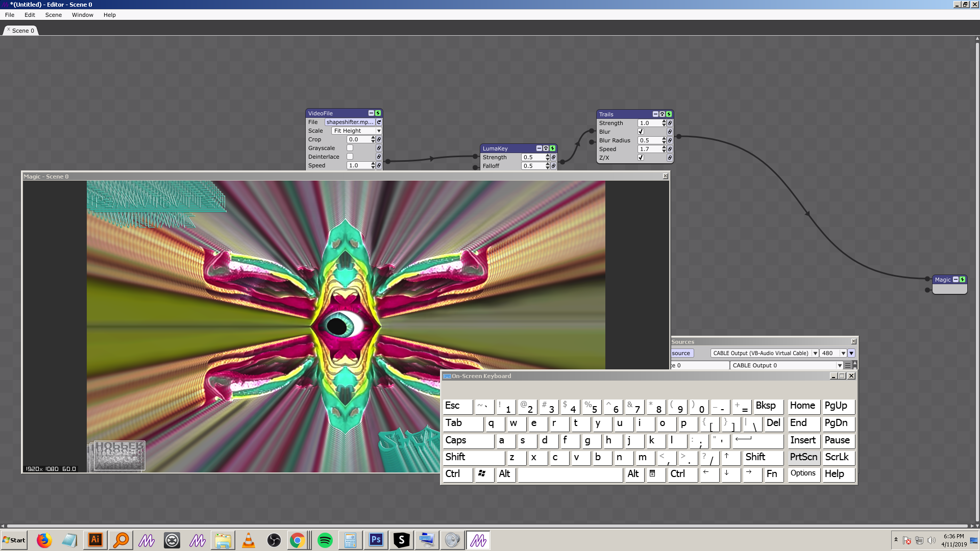Open Spotify from the taskbar

[x=325, y=540]
